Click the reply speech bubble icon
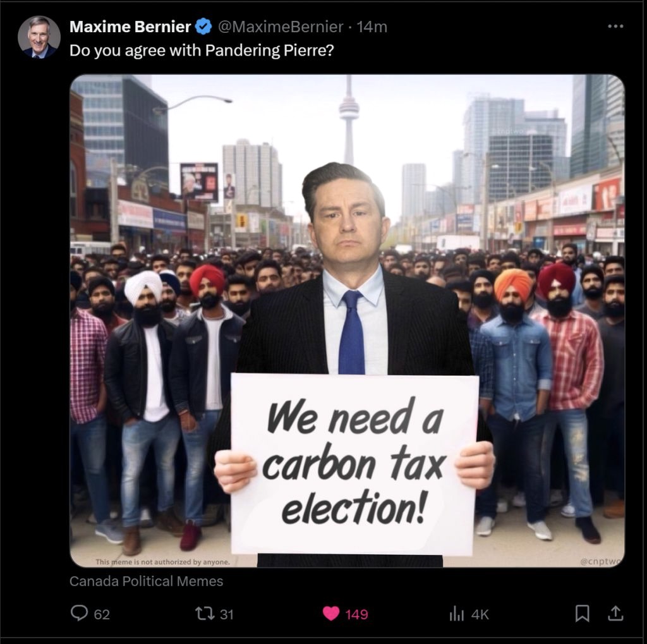 79,613
